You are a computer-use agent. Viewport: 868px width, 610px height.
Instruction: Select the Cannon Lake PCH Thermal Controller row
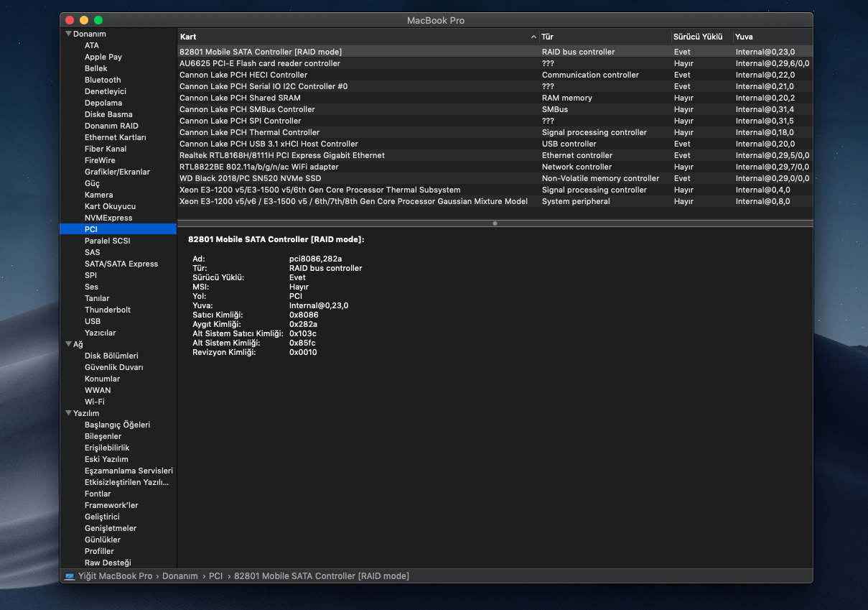tap(495, 132)
